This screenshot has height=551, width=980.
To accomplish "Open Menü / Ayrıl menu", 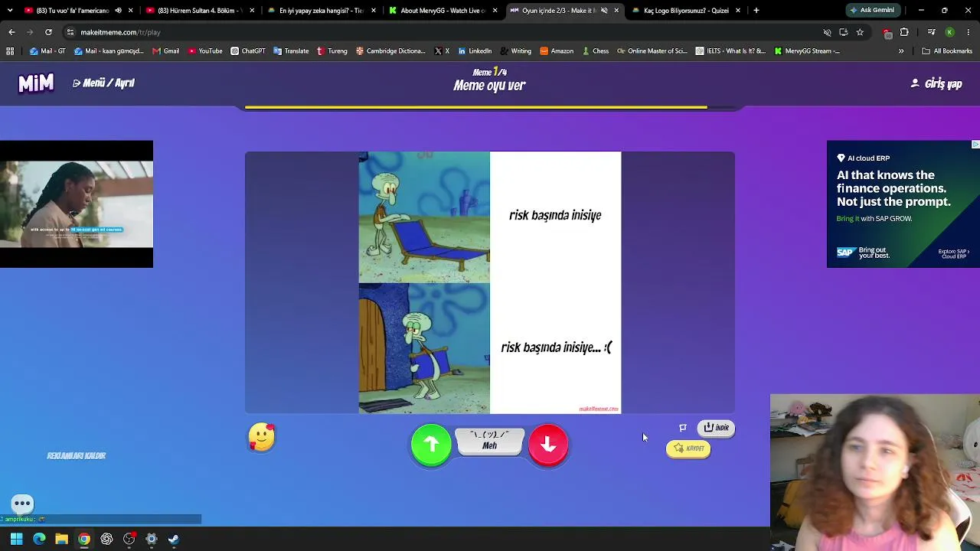I will tap(103, 83).
